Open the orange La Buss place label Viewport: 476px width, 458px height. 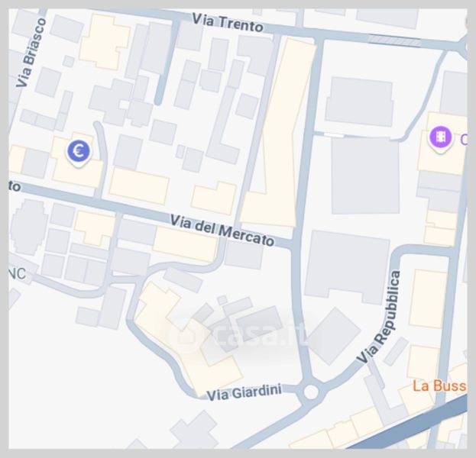coord(439,386)
